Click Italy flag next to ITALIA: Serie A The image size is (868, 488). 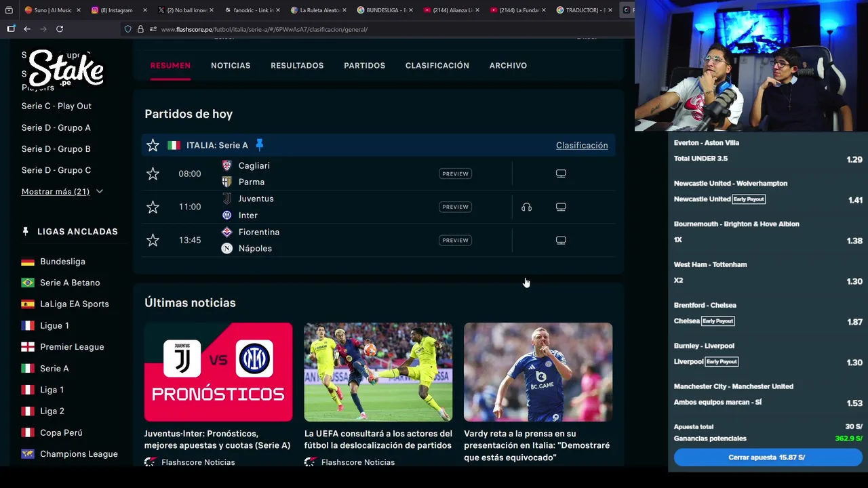(x=174, y=145)
